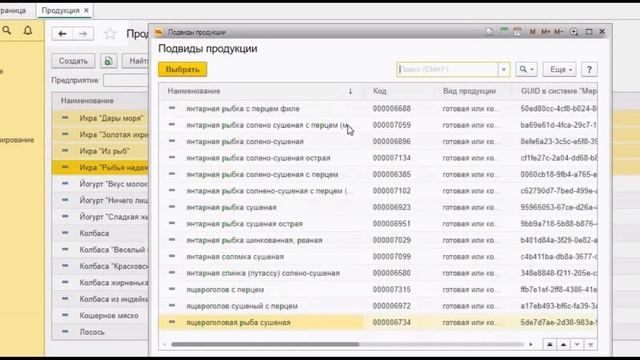The width and height of the screenshot is (640, 360).
Task: Add page to favorites with star icon
Action: (110, 33)
